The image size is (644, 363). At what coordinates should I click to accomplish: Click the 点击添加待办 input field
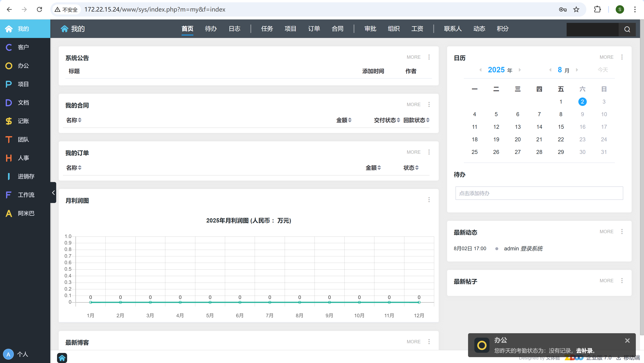[539, 193]
